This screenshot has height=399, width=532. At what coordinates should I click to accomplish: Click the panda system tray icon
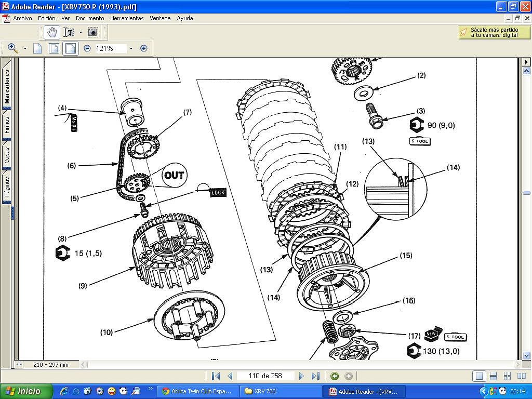502,391
